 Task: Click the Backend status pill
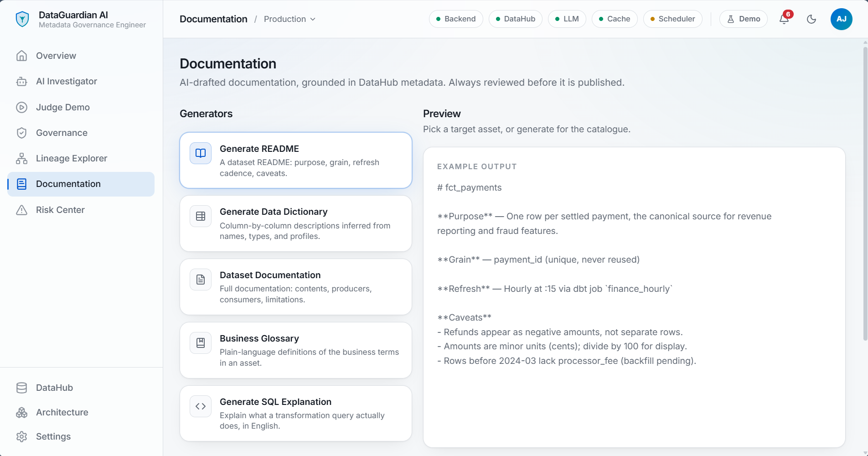click(456, 19)
